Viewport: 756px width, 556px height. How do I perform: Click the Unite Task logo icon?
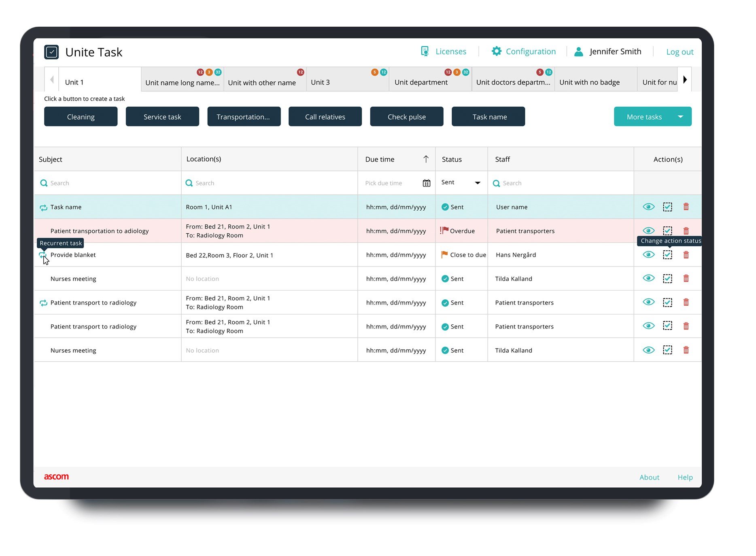point(51,52)
